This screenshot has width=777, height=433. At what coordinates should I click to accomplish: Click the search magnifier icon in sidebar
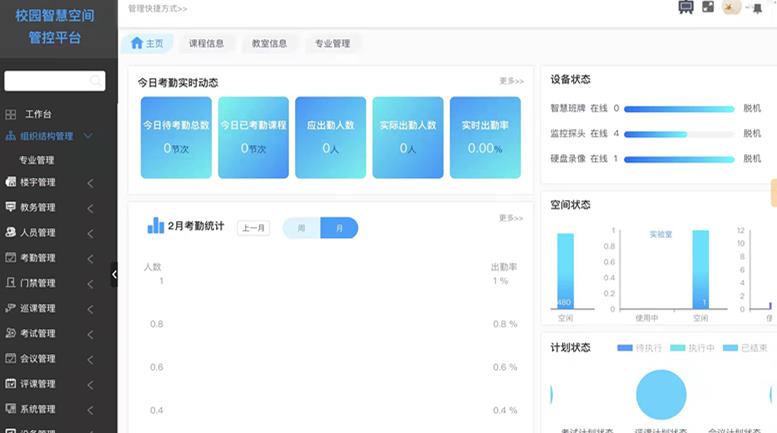pos(95,81)
